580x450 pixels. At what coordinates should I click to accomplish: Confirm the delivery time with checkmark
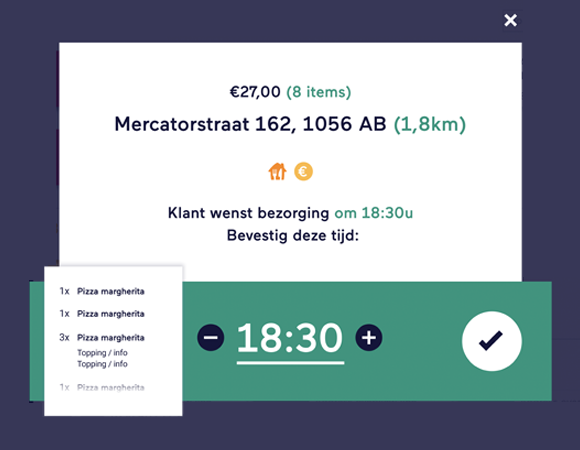492,341
